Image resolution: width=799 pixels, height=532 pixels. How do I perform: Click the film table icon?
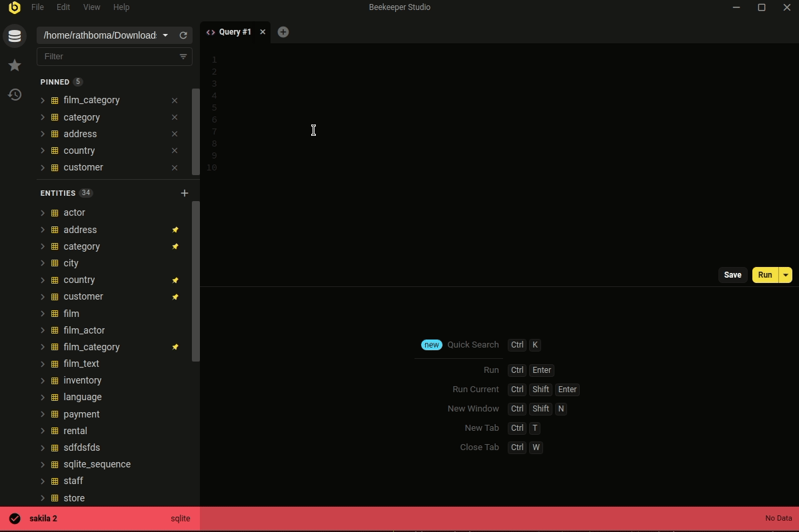[x=55, y=314]
